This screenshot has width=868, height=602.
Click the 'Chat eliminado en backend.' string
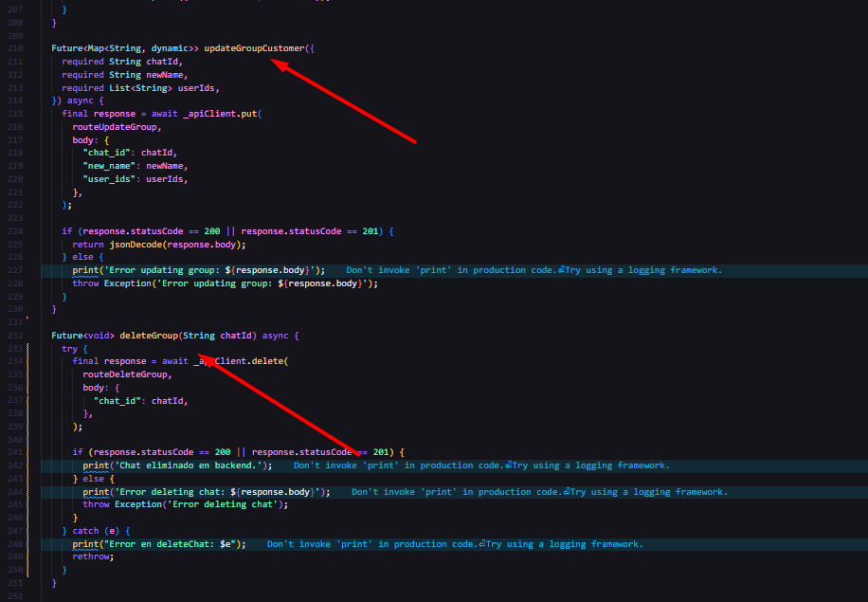point(192,465)
